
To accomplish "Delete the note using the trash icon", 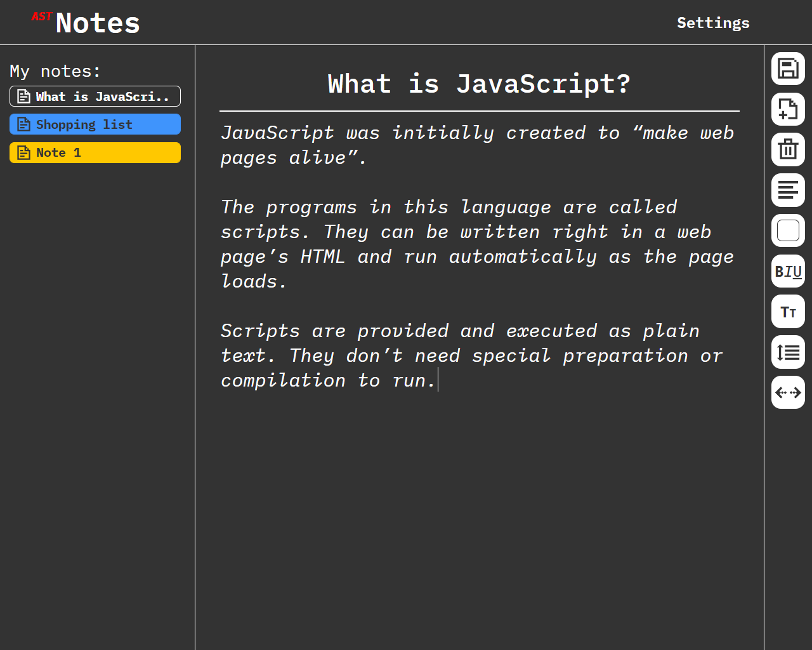I will click(x=788, y=150).
